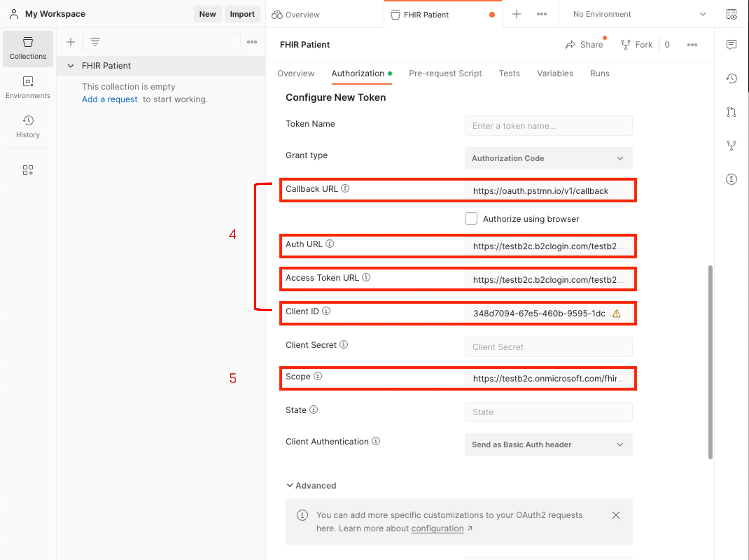Click the Callback URL input field

549,191
